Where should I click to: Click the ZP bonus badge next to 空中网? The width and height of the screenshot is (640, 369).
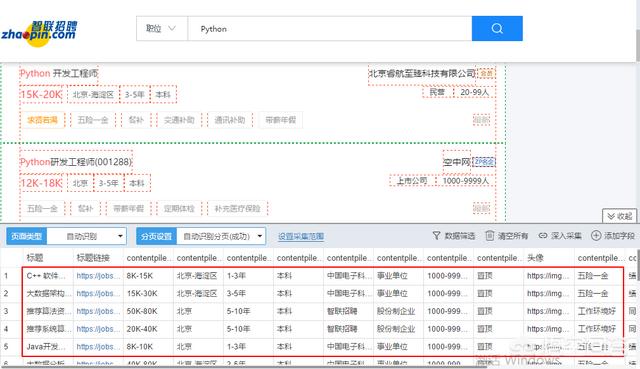point(484,162)
